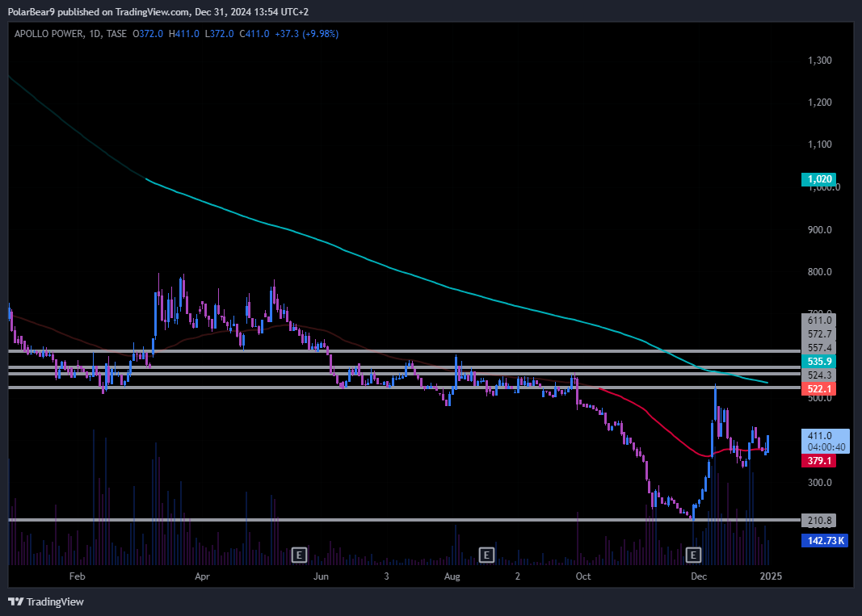Click the open value O372.0
This screenshot has width=862, height=616.
[x=148, y=34]
